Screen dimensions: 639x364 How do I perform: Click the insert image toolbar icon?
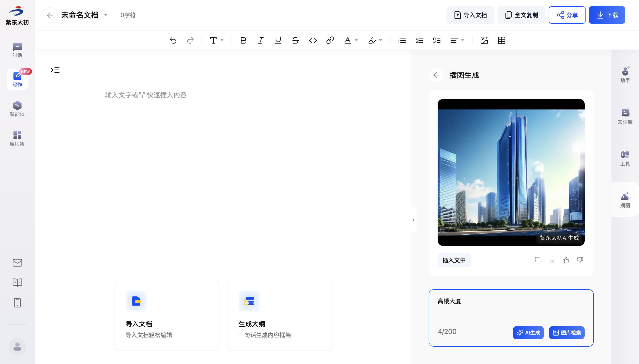[x=484, y=40]
